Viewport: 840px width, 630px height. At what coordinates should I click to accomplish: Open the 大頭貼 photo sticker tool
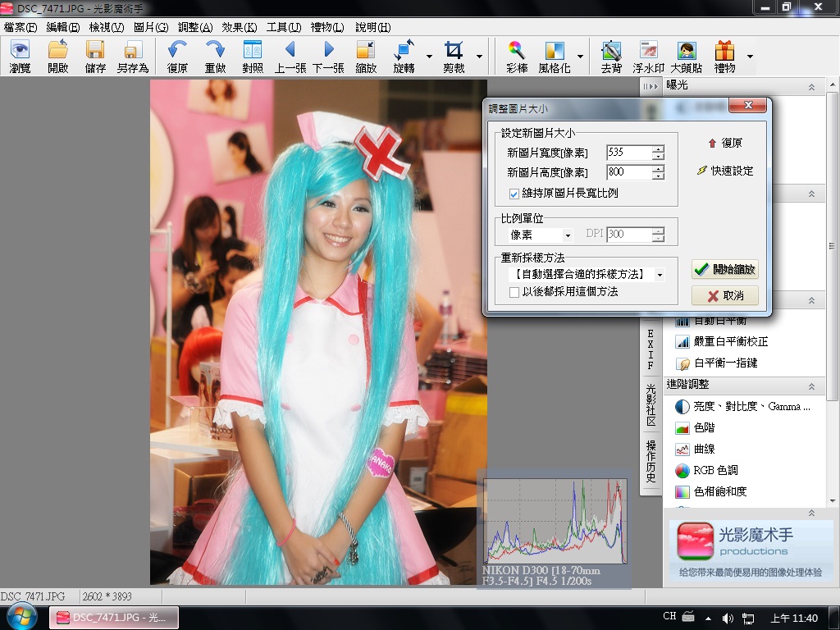[x=687, y=57]
